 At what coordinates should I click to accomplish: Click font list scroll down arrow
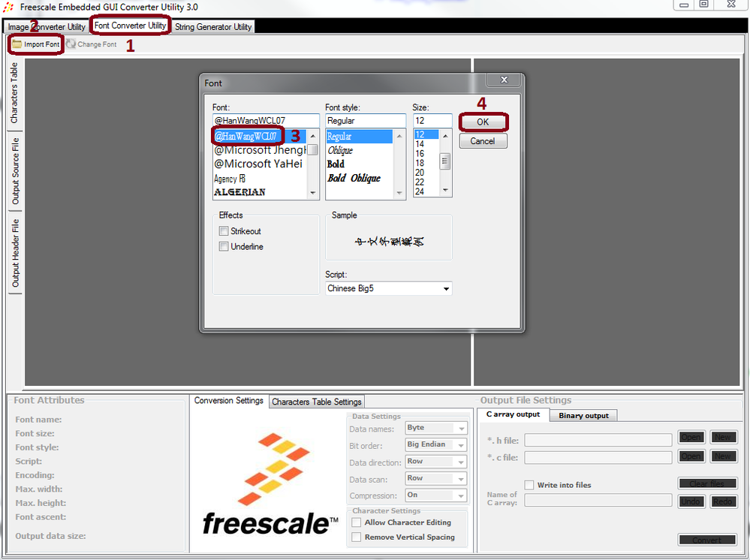coord(313,193)
